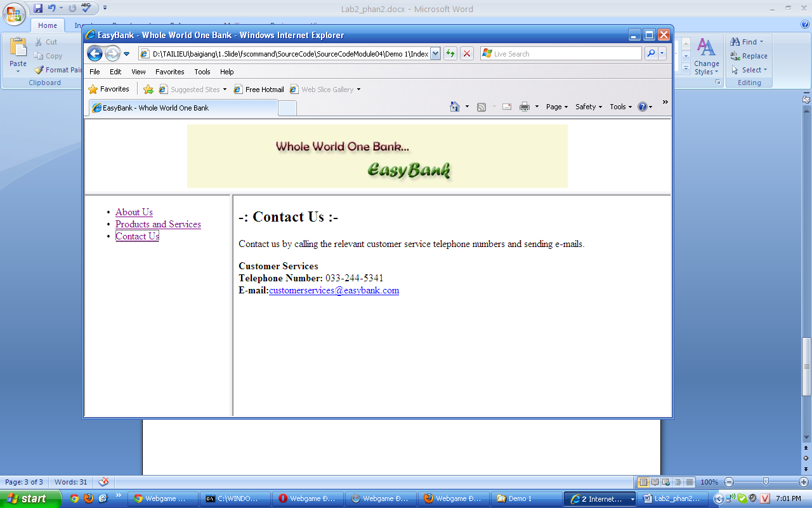Click the Print icon in IE toolbar
Screen dimensions: 812x508
[x=524, y=107]
